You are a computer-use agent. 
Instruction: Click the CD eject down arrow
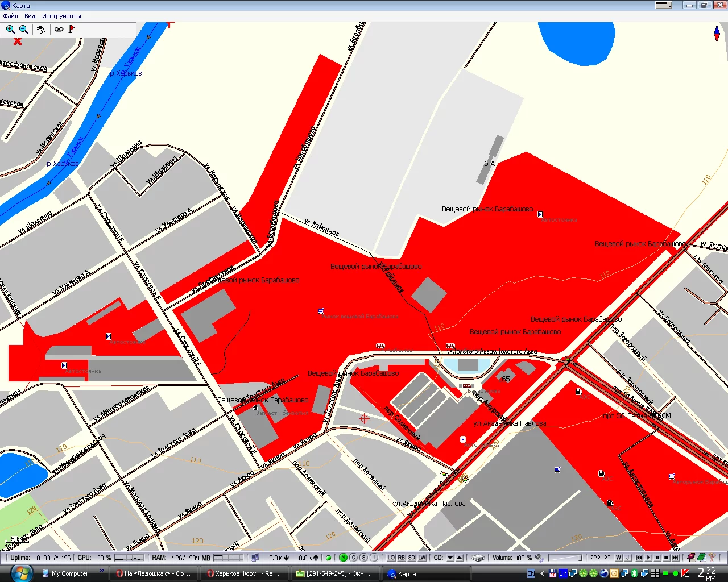point(450,558)
